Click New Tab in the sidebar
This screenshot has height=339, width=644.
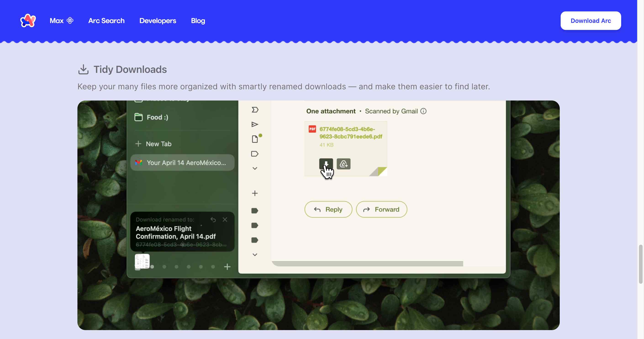point(153,144)
